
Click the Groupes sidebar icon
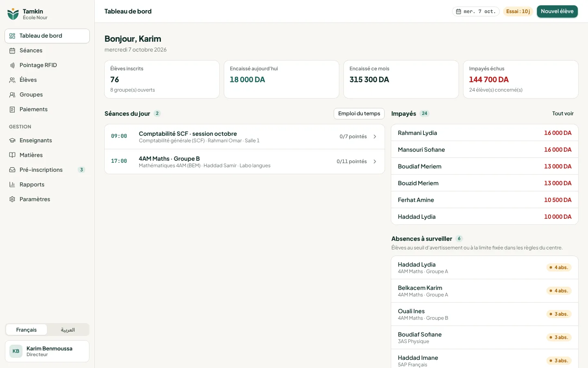tap(12, 95)
